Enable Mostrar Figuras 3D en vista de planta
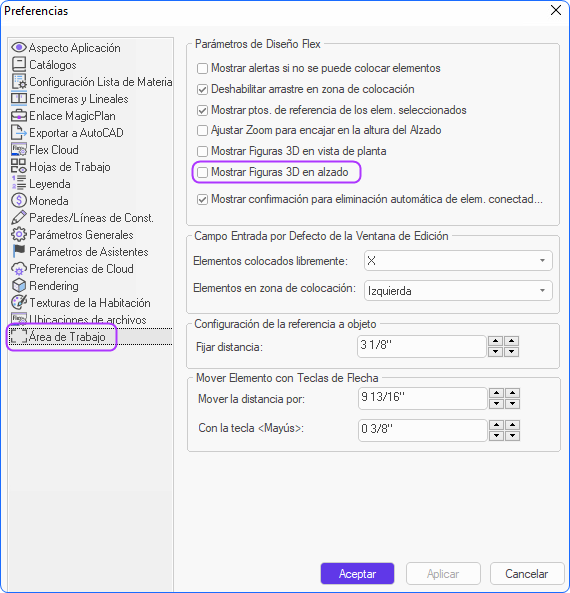The width and height of the screenshot is (570, 593). coord(202,151)
